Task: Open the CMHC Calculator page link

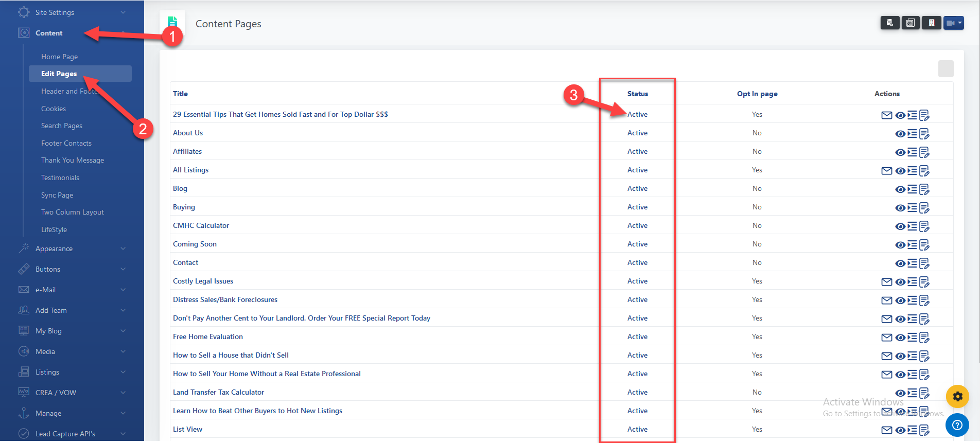Action: point(201,225)
